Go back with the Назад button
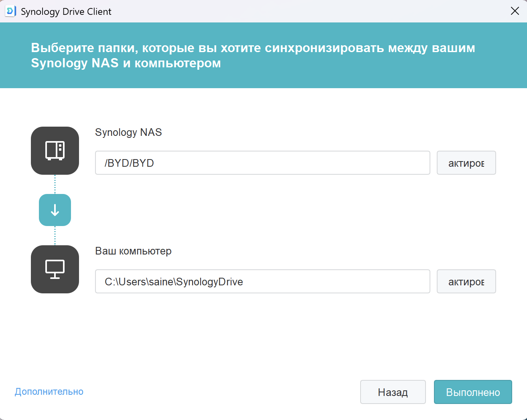527x420 pixels. [x=393, y=392]
